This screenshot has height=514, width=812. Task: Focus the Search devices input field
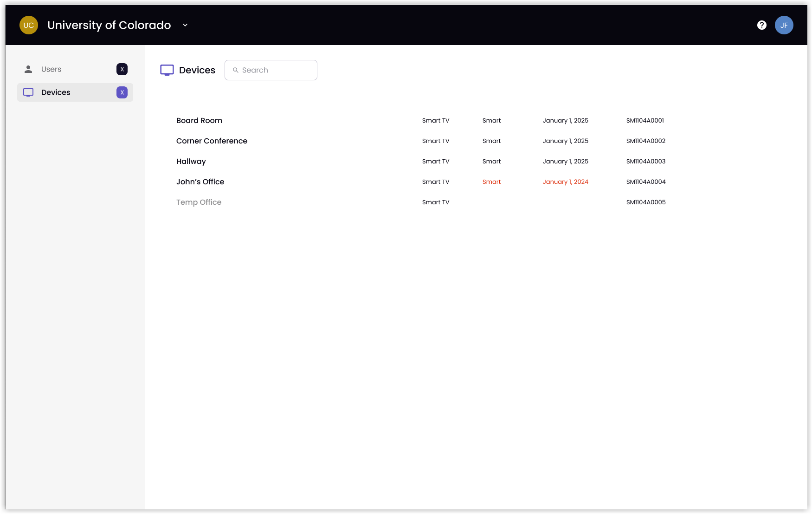click(x=271, y=70)
